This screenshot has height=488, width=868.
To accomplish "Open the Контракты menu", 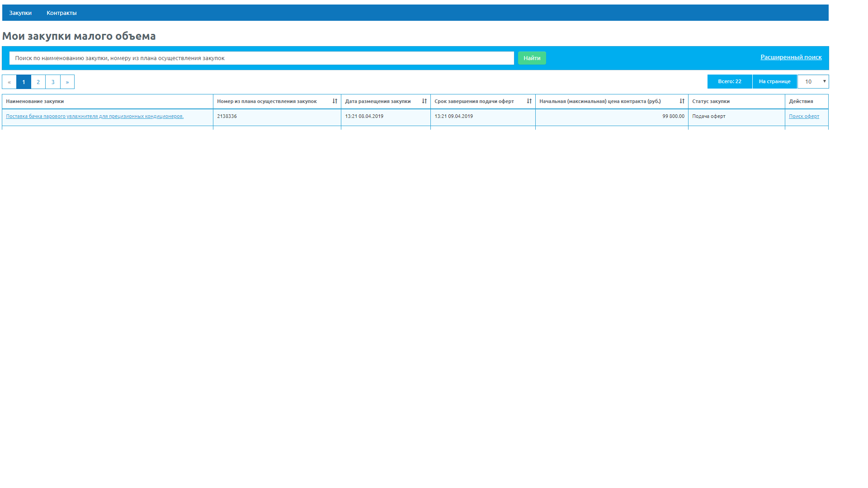I will [x=61, y=13].
